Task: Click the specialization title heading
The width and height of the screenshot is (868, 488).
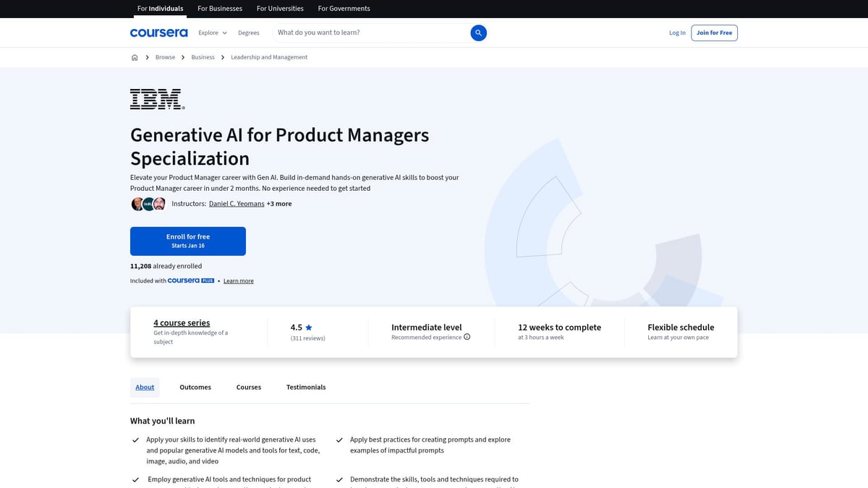Action: 279,147
